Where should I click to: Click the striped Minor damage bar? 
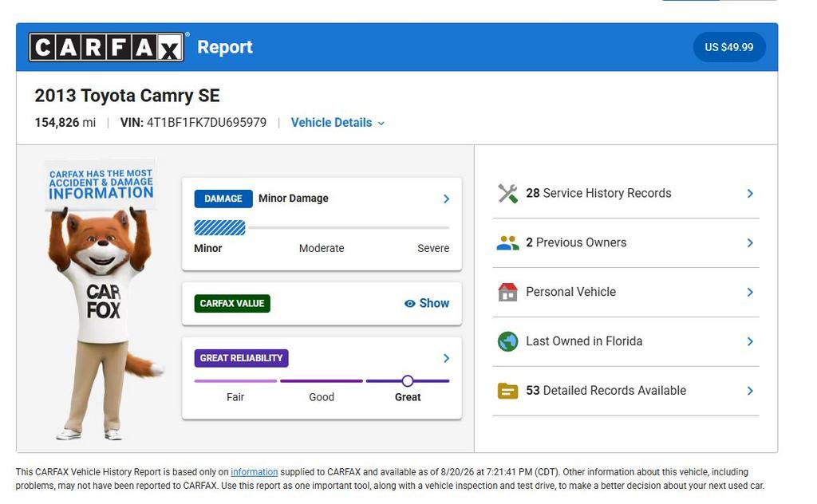pyautogui.click(x=219, y=227)
